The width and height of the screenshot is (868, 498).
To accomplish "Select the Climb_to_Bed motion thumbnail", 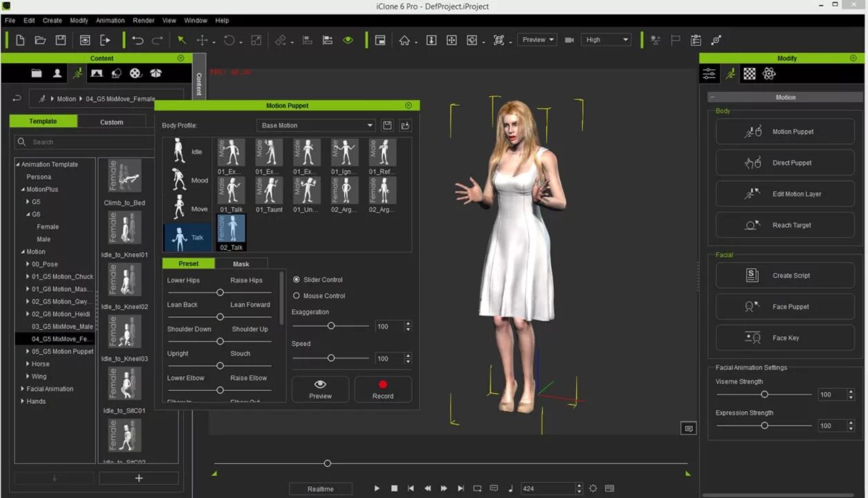I will point(124,176).
